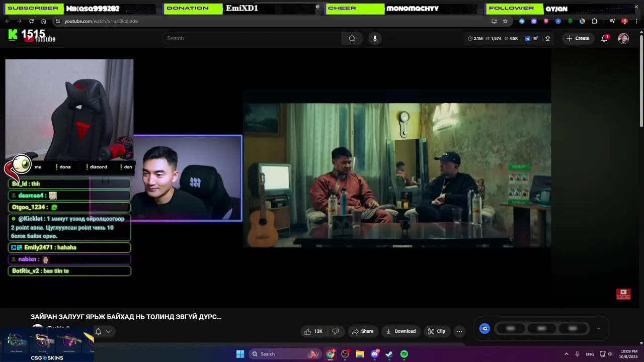Open the purple gear extension icon

(534, 21)
